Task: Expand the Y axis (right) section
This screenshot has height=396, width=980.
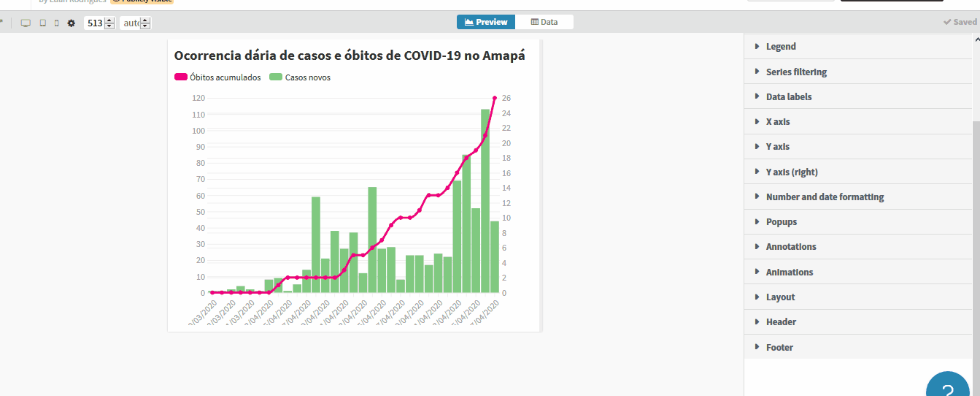Action: (x=792, y=172)
